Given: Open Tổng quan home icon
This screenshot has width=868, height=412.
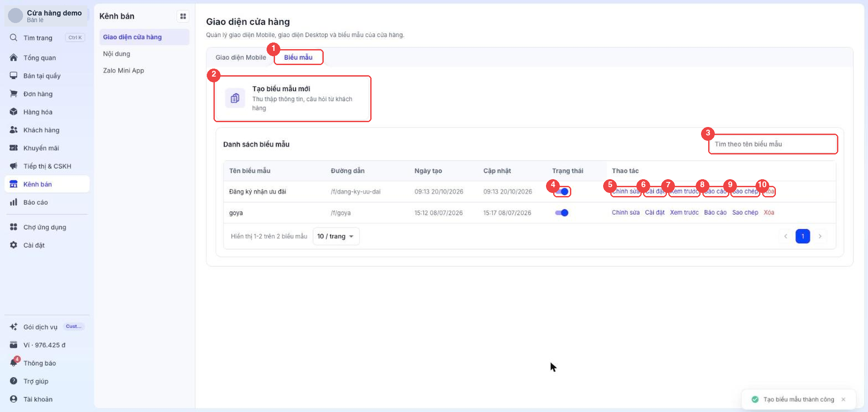Looking at the screenshot, I should pos(14,58).
